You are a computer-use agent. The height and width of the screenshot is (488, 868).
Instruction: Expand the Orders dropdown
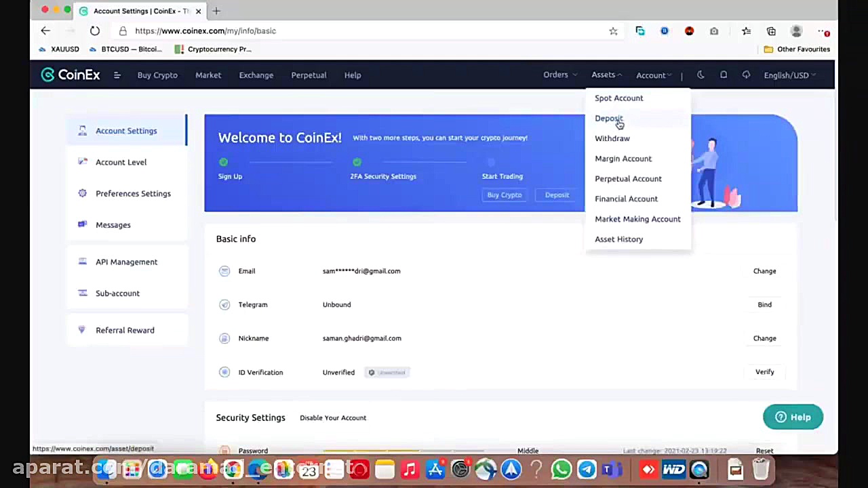[x=559, y=75]
